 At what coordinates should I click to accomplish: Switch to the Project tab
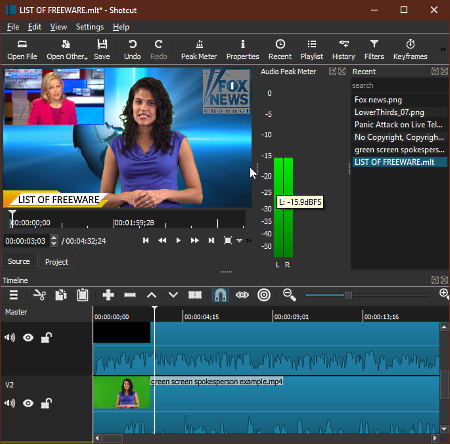pos(56,262)
